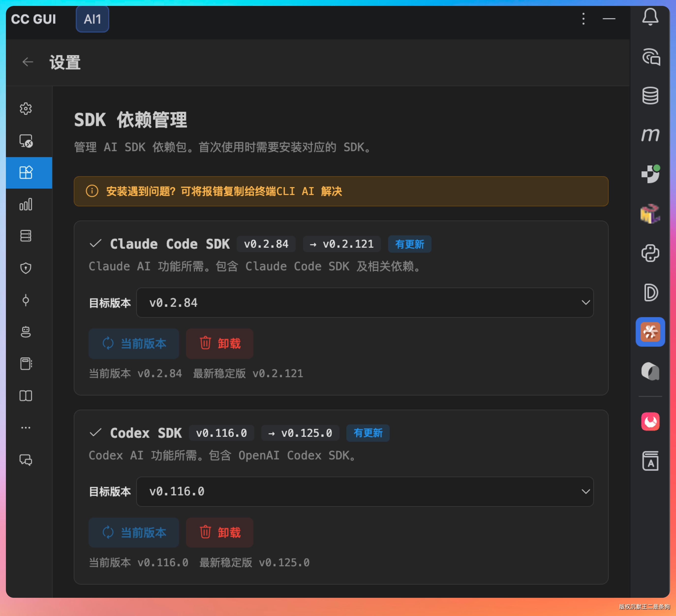
Task: Click the orange install problem notice banner
Action: click(341, 191)
